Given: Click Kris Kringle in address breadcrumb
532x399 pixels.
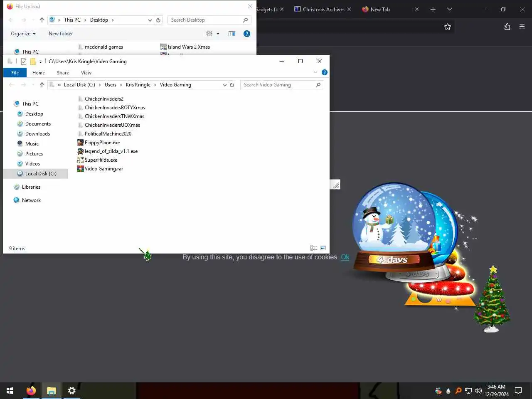Looking at the screenshot, I should pyautogui.click(x=138, y=85).
